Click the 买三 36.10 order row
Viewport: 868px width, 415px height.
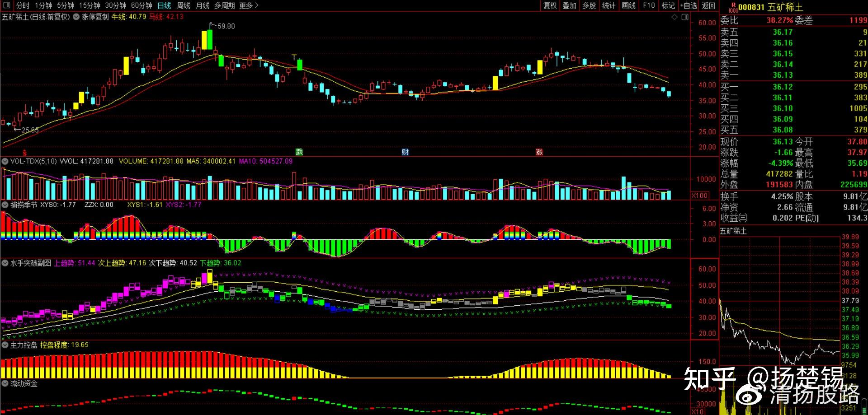tap(793, 108)
